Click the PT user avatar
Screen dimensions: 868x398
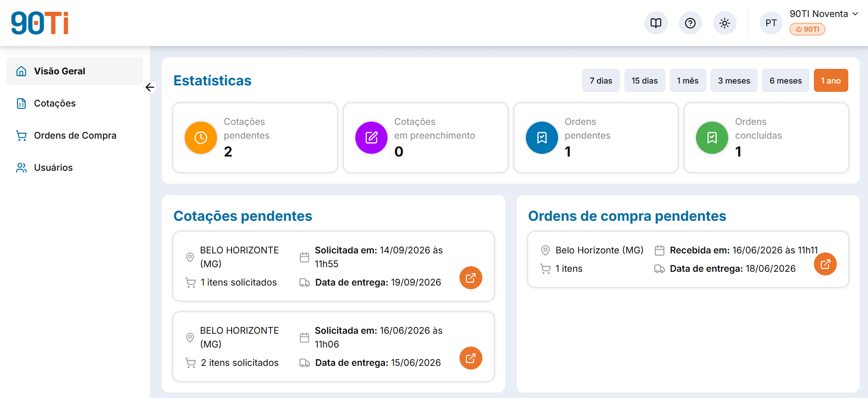coord(771,23)
